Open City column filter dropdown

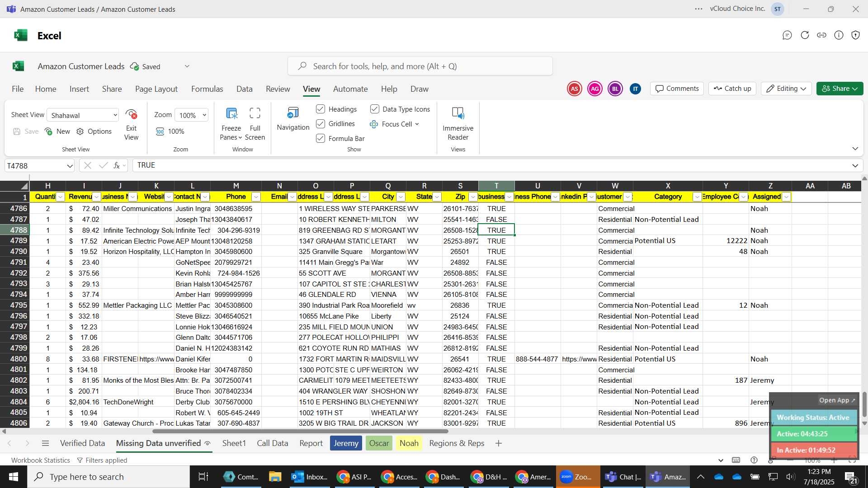[401, 197]
